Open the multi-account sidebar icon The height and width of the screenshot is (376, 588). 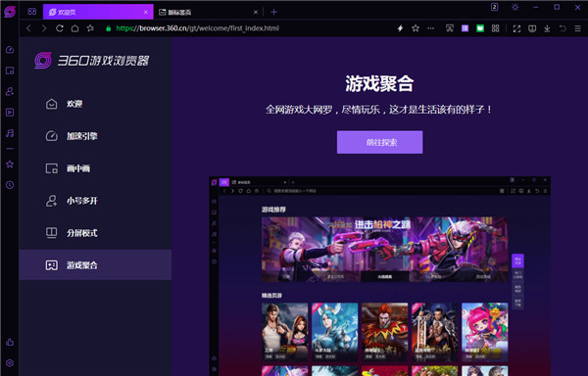click(10, 91)
